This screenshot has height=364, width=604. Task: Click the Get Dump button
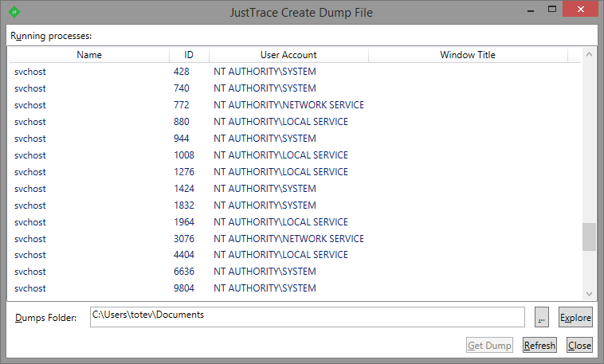(489, 345)
